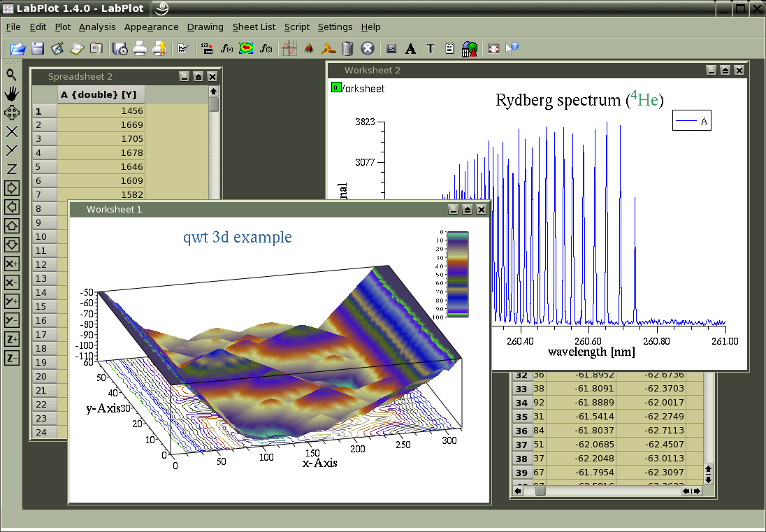This screenshot has width=766, height=532.
Task: Click the color legend bar in 3D plot
Action: 458,274
